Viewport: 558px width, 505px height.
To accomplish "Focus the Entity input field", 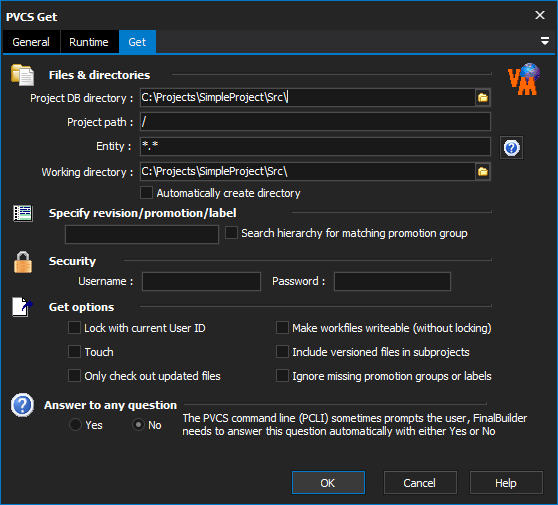I will [x=315, y=146].
